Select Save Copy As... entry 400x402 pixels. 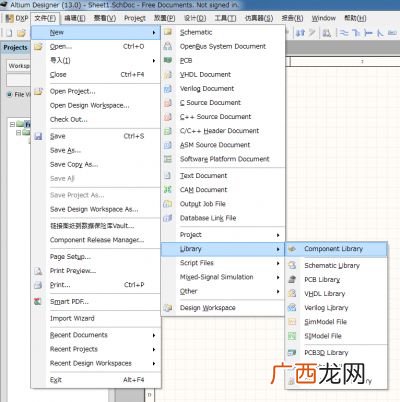(96, 164)
